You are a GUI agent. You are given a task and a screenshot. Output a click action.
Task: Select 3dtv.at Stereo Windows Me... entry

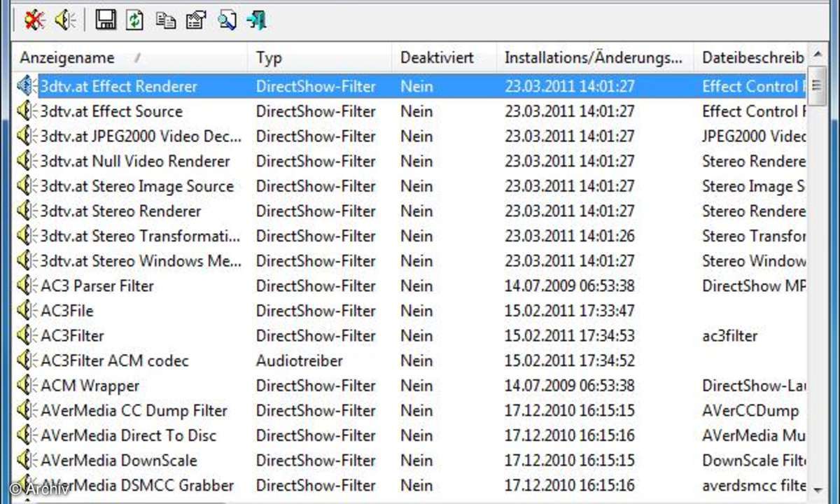pos(141,261)
